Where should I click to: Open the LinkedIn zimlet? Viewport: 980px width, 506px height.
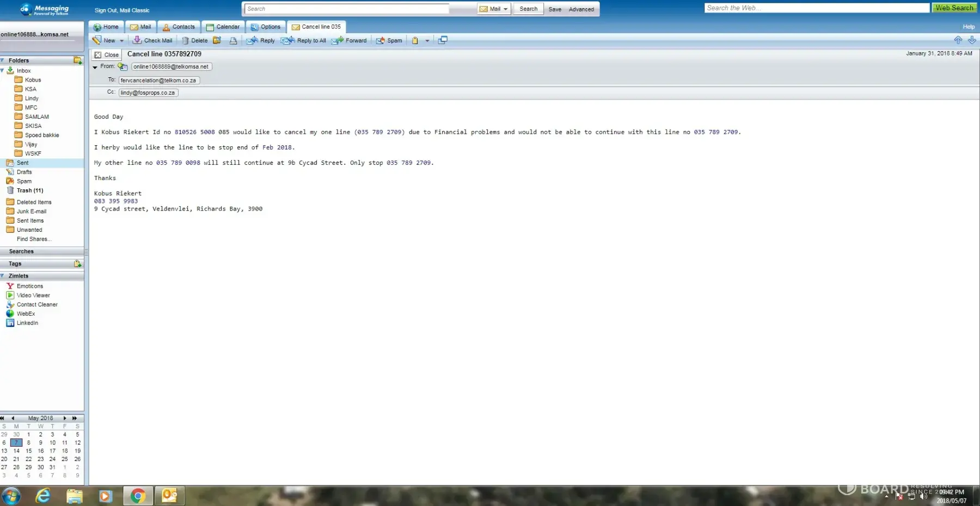coord(27,323)
